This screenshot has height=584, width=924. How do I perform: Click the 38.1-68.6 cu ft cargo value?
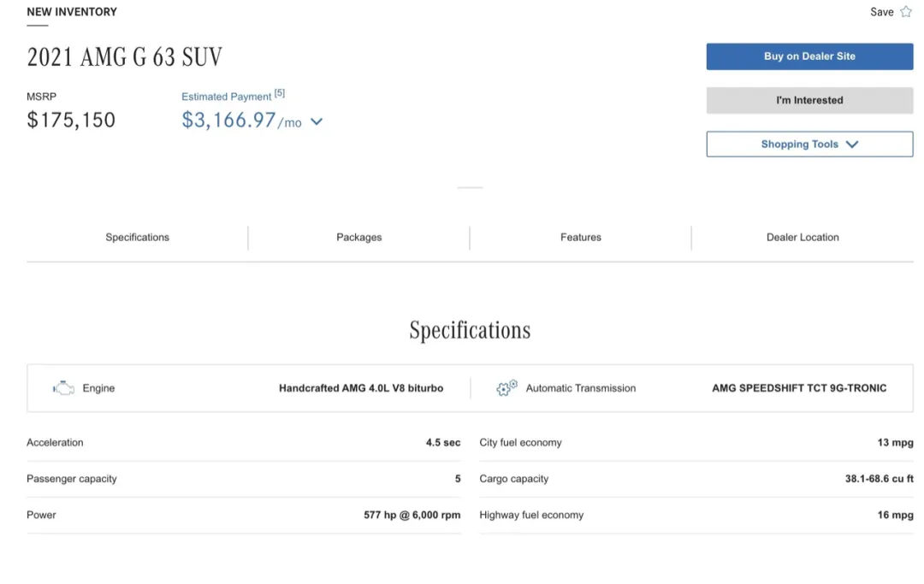(880, 479)
